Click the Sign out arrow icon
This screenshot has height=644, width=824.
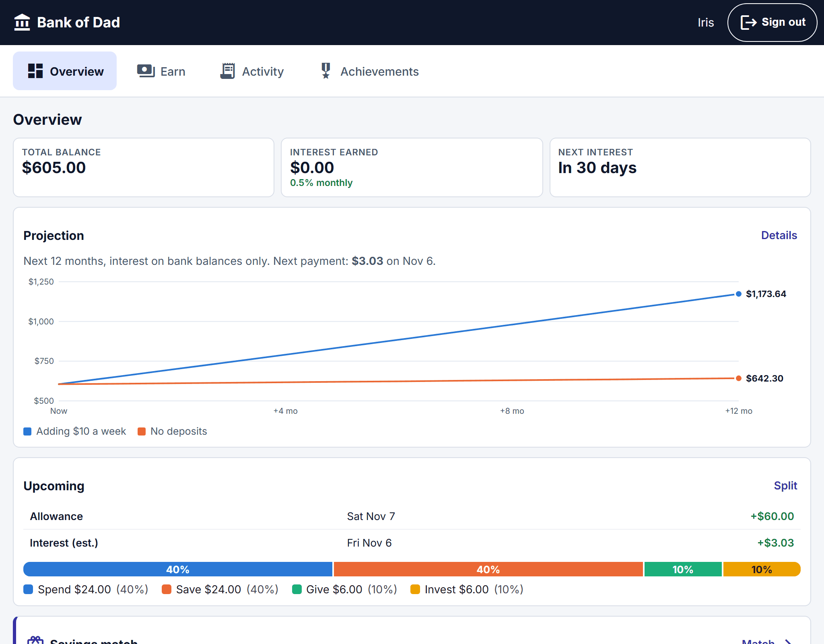point(749,23)
